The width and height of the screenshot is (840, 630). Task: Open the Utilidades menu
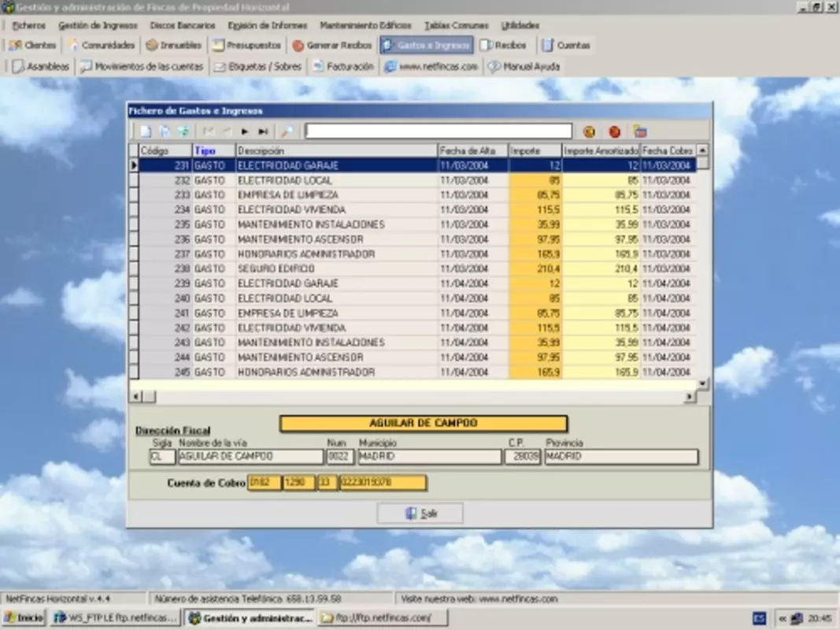click(520, 25)
